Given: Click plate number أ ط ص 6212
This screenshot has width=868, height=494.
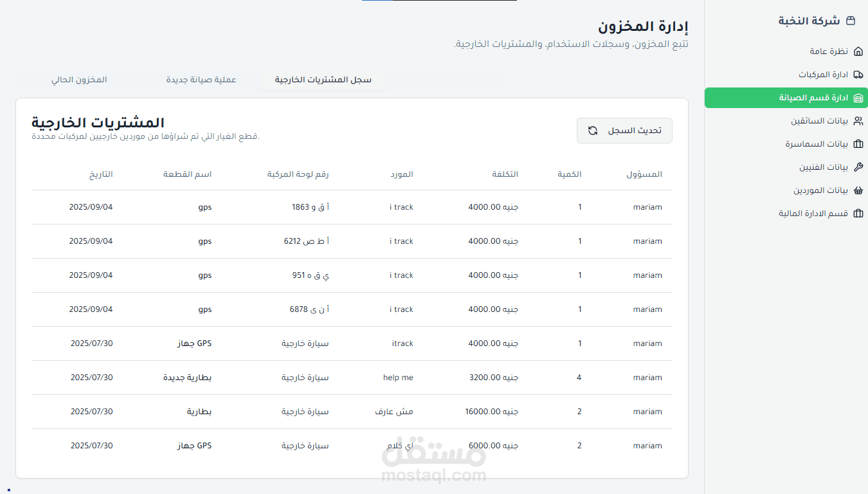Looking at the screenshot, I should 307,241.
